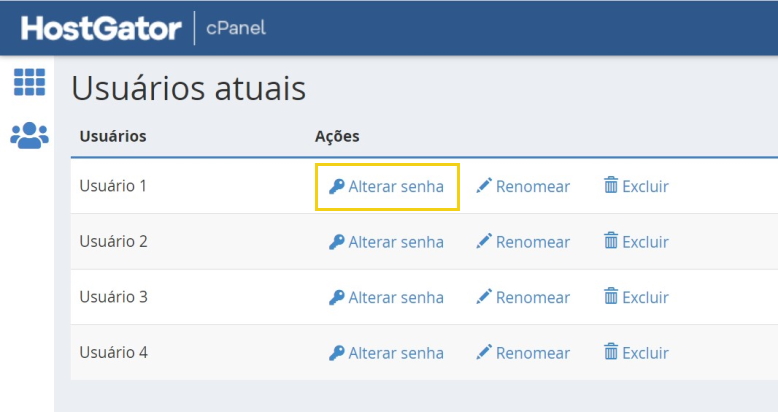Click the trash icon for Usuário 1
The image size is (778, 412).
[x=611, y=185]
